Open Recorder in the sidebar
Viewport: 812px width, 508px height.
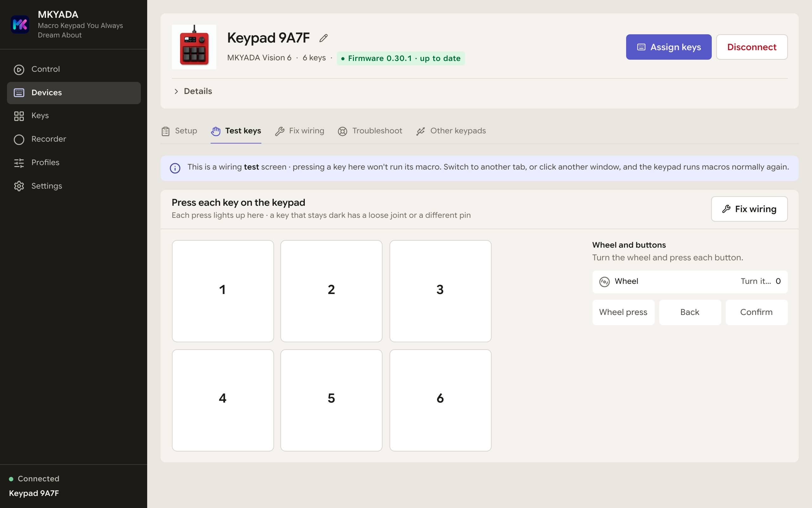point(74,139)
